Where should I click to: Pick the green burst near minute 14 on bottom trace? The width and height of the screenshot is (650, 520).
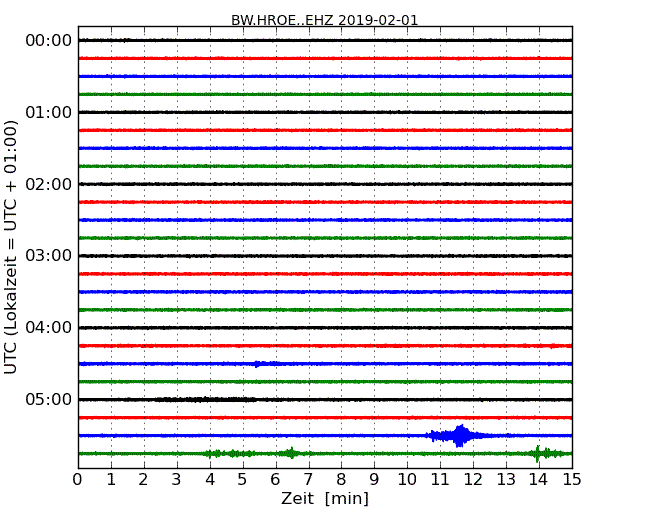548,454
